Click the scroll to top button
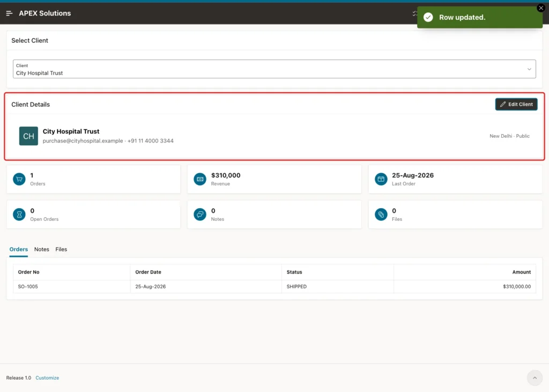 pyautogui.click(x=535, y=378)
